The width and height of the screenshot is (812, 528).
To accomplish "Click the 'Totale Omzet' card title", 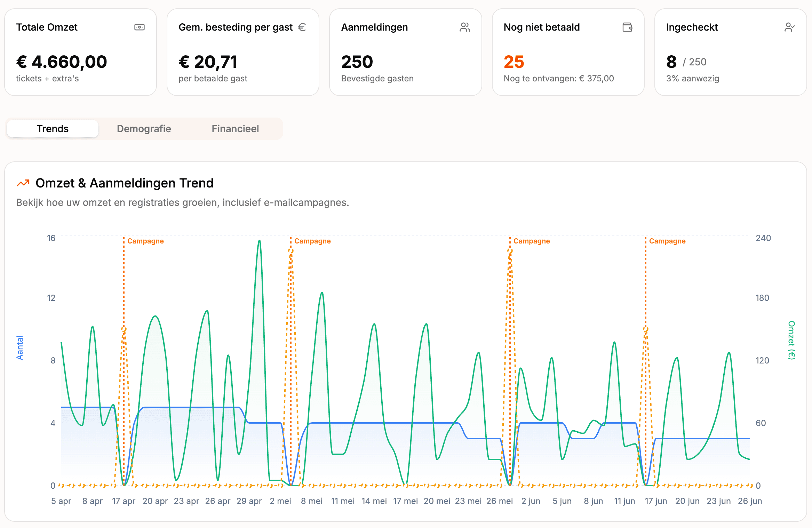I will click(47, 27).
